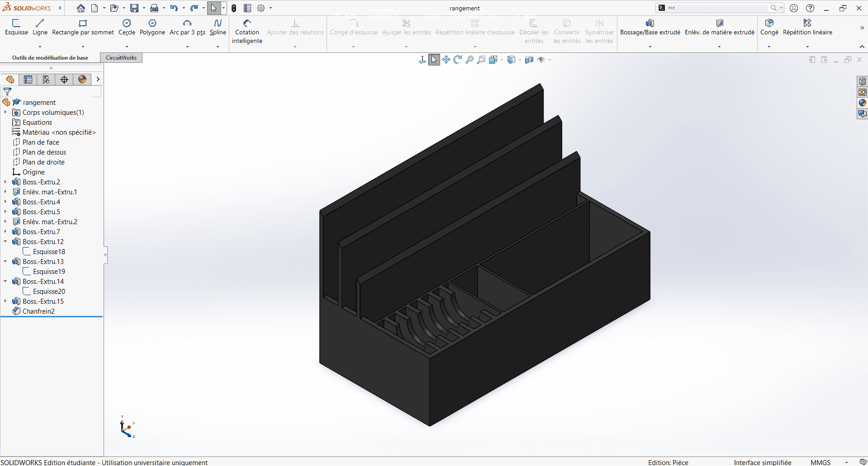Activate the Spline tool

(218, 27)
